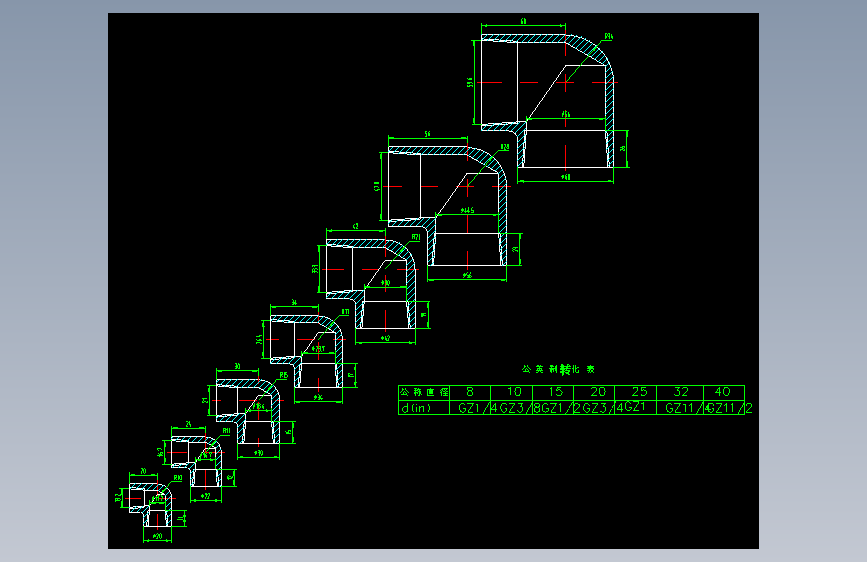
Task: Click the Φ20 diameter dimension
Action: pos(158,537)
